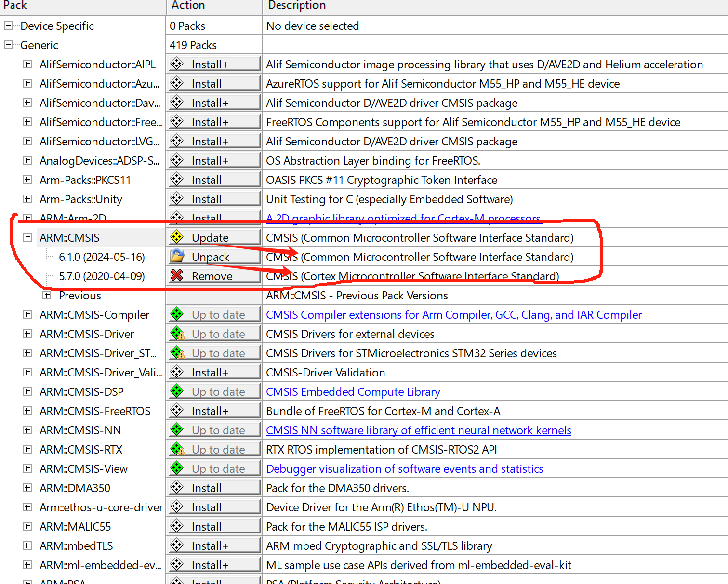Expand the ARM::CMSIS-RTX node

[27, 449]
